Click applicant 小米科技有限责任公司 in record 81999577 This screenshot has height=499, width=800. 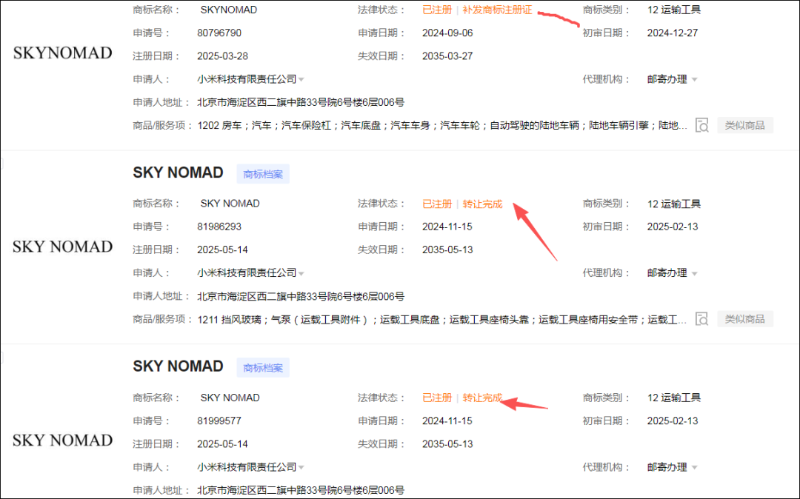point(247,467)
